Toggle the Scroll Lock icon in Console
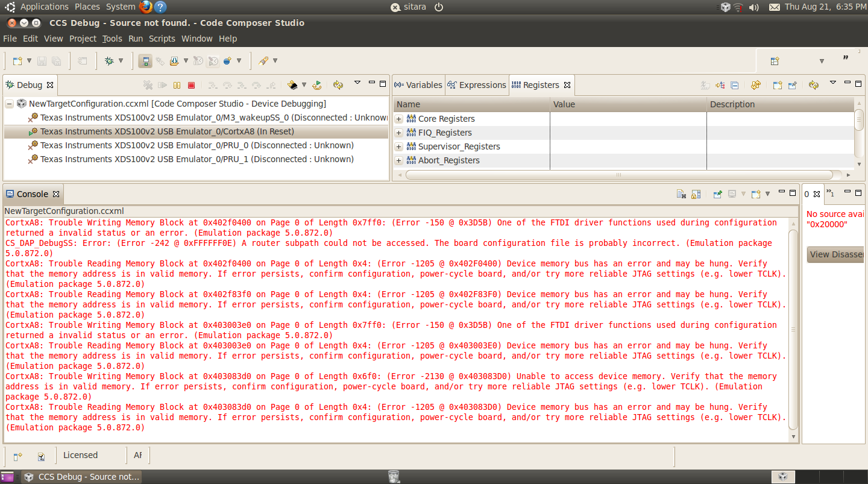 tap(696, 194)
